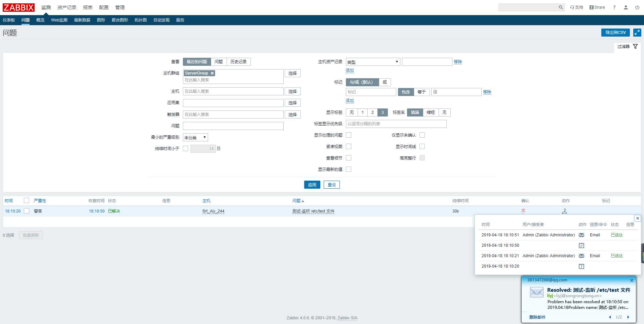Open the user profile icon
The width and height of the screenshot is (644, 324).
[626, 7]
